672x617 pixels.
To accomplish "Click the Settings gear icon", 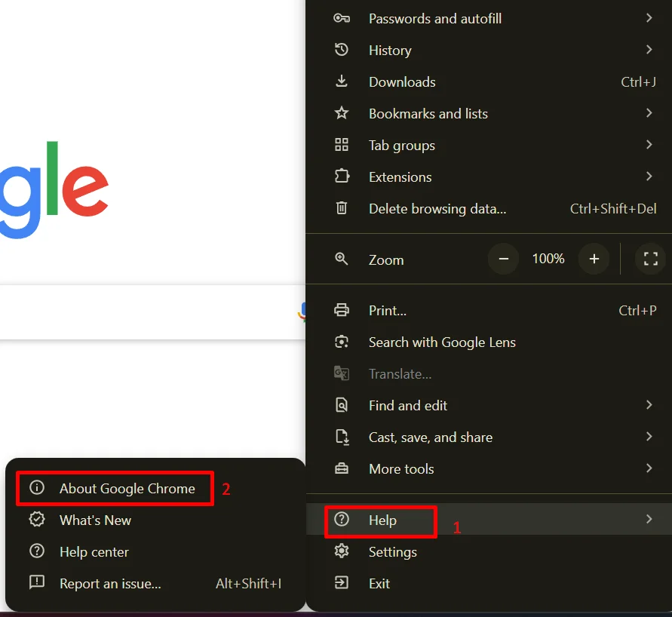I will click(x=342, y=551).
